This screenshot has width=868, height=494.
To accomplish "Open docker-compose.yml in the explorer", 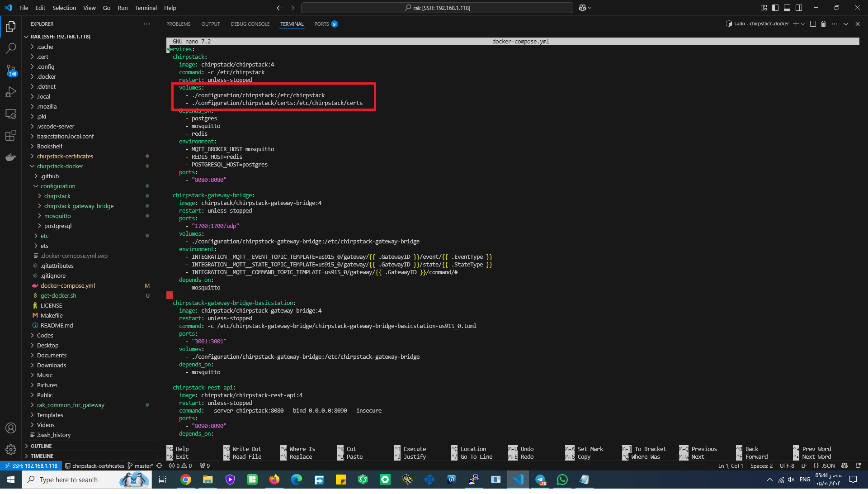I will (67, 286).
